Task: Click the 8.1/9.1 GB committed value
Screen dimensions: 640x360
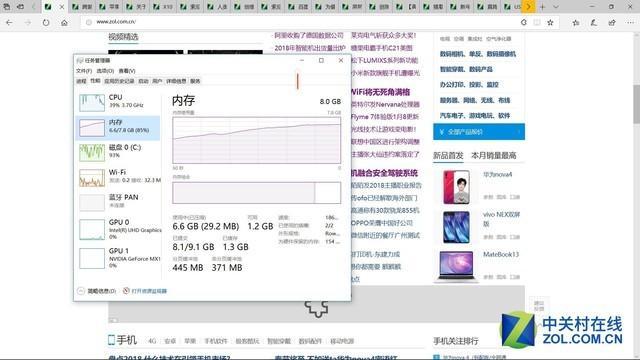Action: pos(193,247)
